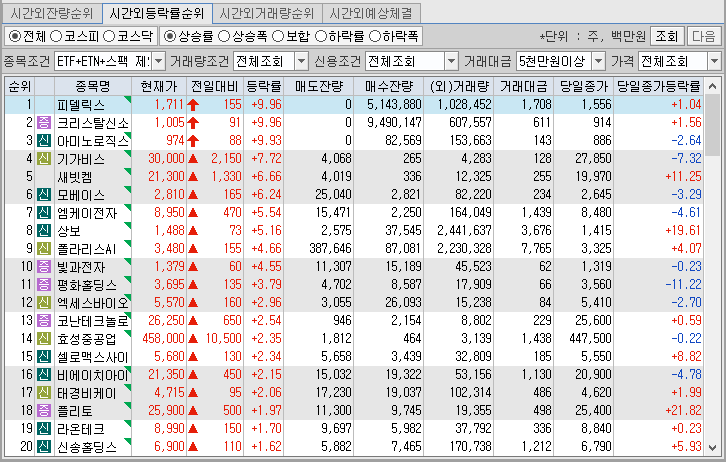Select stock 새빗켐
Image resolution: width=726 pixels, height=462 pixels.
pyautogui.click(x=75, y=177)
